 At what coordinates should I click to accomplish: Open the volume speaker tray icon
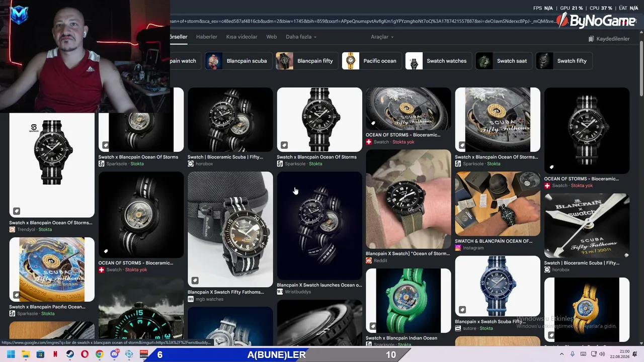pyautogui.click(x=602, y=354)
